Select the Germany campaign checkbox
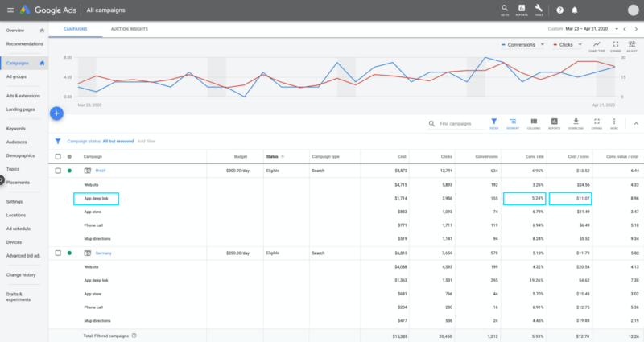This screenshot has width=644, height=342. click(x=58, y=253)
